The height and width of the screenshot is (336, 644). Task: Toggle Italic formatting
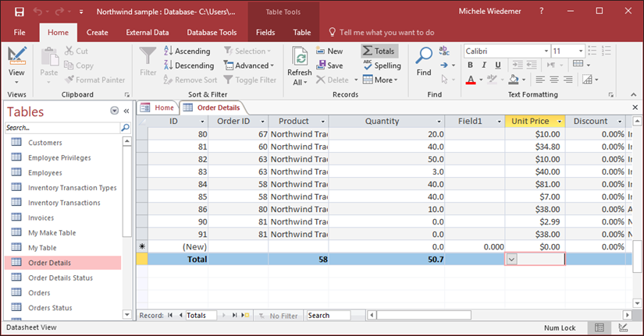coord(484,65)
